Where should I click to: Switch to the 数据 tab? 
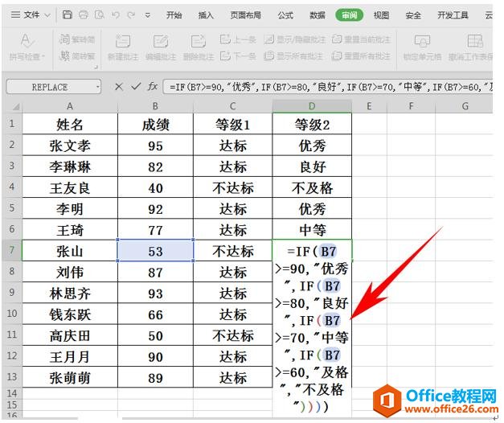click(318, 14)
